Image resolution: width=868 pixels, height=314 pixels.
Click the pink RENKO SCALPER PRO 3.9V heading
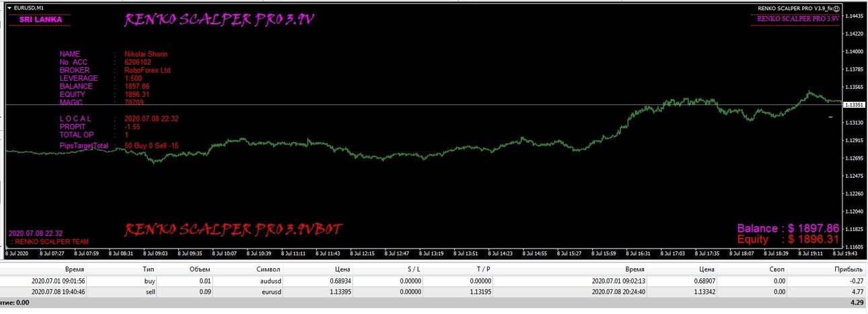220,21
